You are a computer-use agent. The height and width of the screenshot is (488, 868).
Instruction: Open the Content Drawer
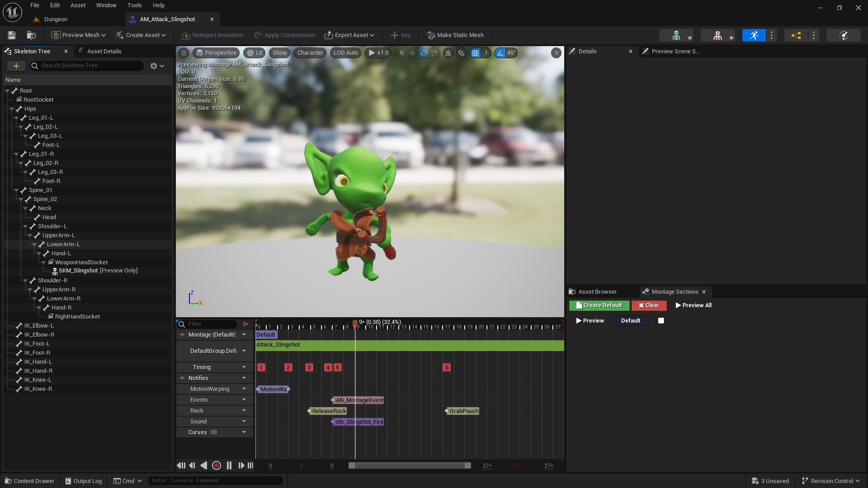(x=30, y=481)
